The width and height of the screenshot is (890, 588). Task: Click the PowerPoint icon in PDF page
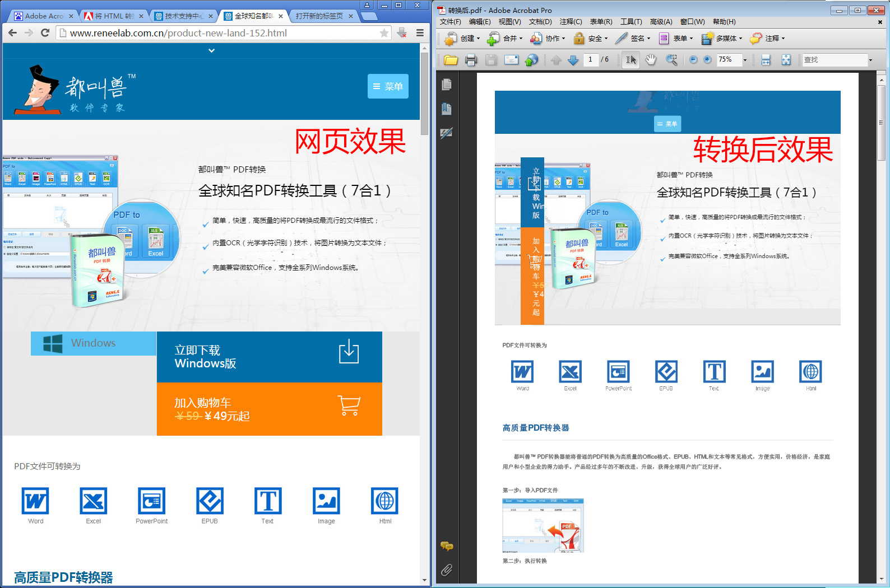point(618,372)
